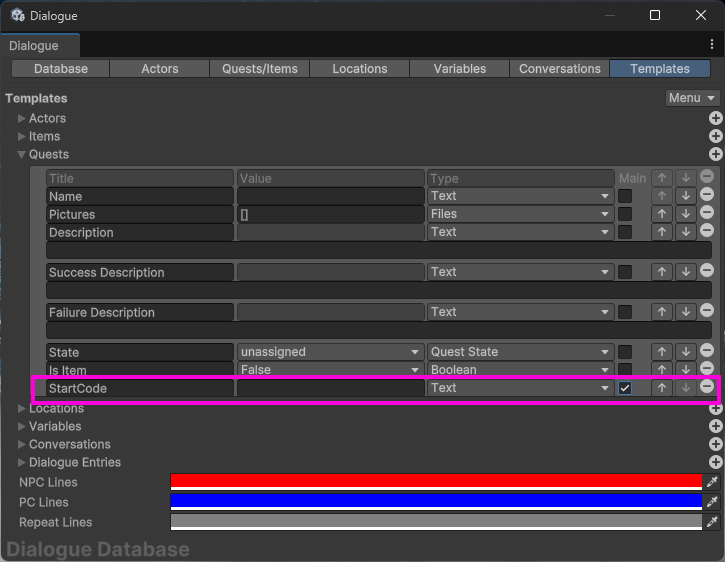
Task: Add a new Actors template field
Action: [715, 118]
